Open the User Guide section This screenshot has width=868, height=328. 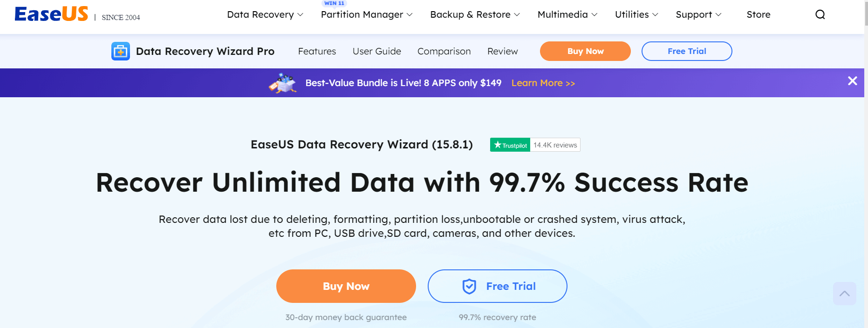[x=376, y=51]
